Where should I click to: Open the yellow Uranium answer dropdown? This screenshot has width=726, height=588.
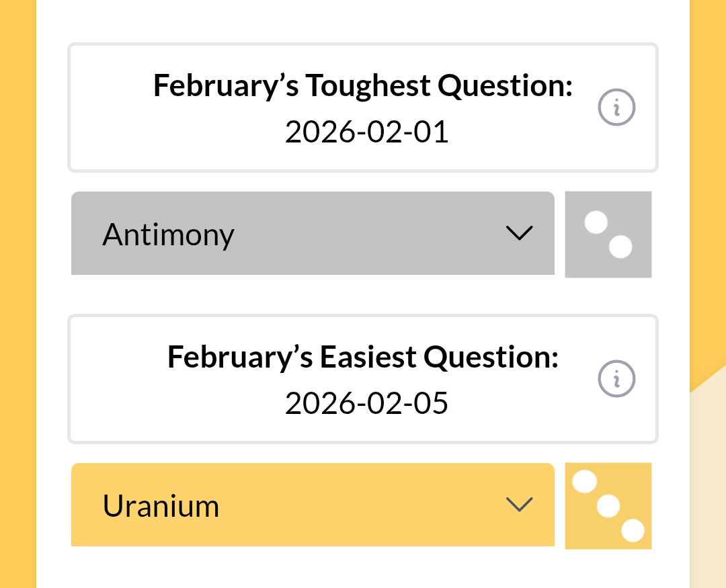click(x=313, y=505)
